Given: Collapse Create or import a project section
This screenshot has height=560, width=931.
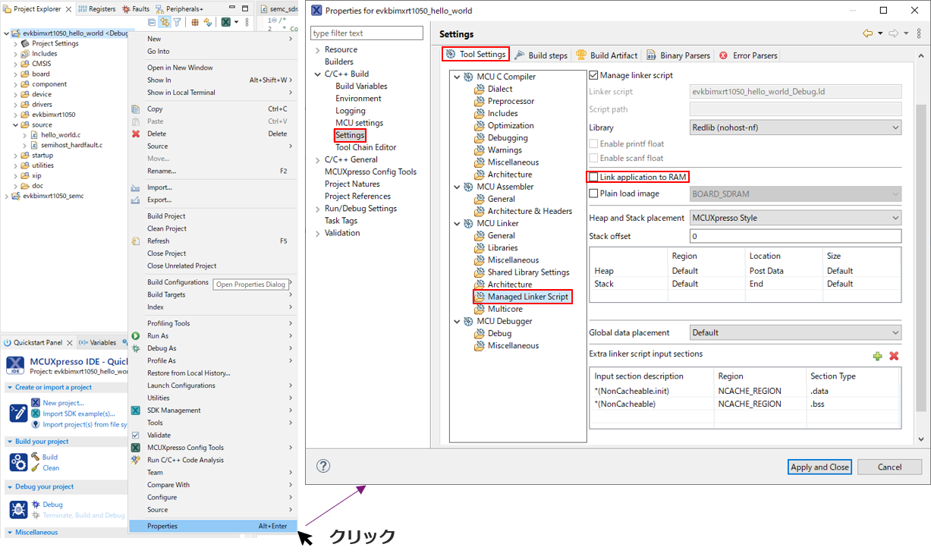Looking at the screenshot, I should click(x=9, y=388).
